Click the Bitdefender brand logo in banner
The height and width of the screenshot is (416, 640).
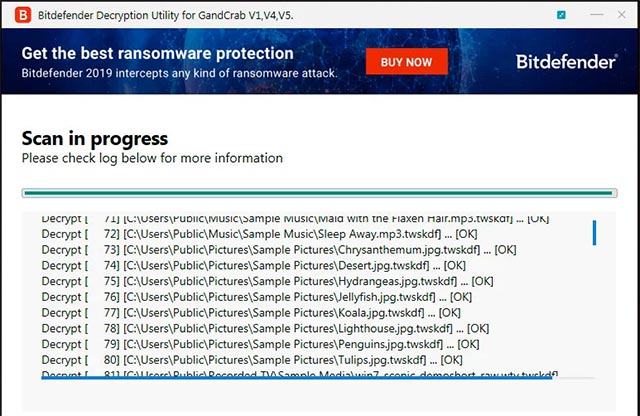coord(565,62)
